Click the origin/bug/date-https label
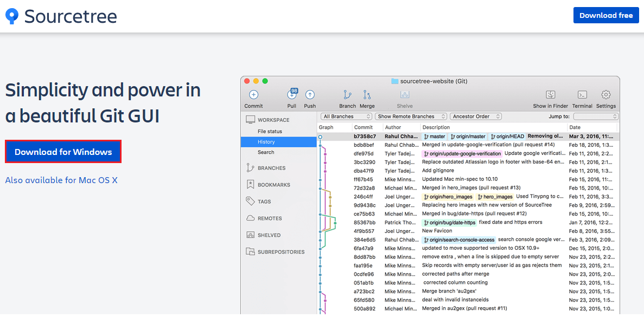 449,223
